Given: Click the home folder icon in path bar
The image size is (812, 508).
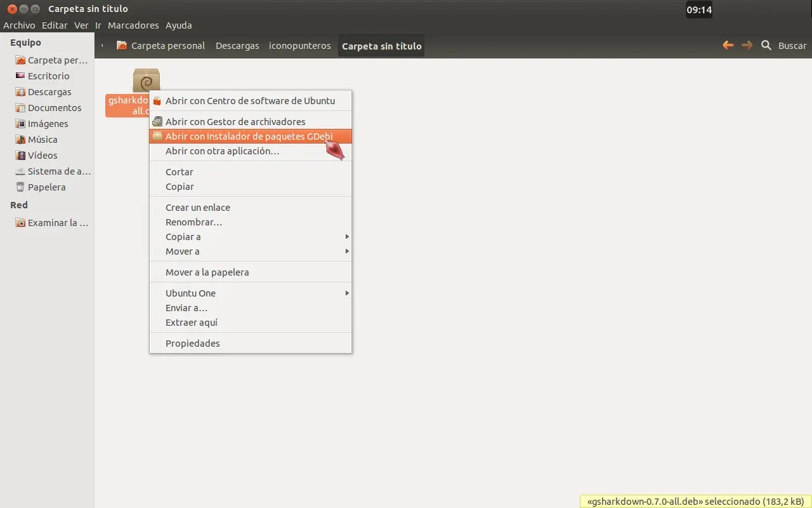Looking at the screenshot, I should [x=122, y=45].
